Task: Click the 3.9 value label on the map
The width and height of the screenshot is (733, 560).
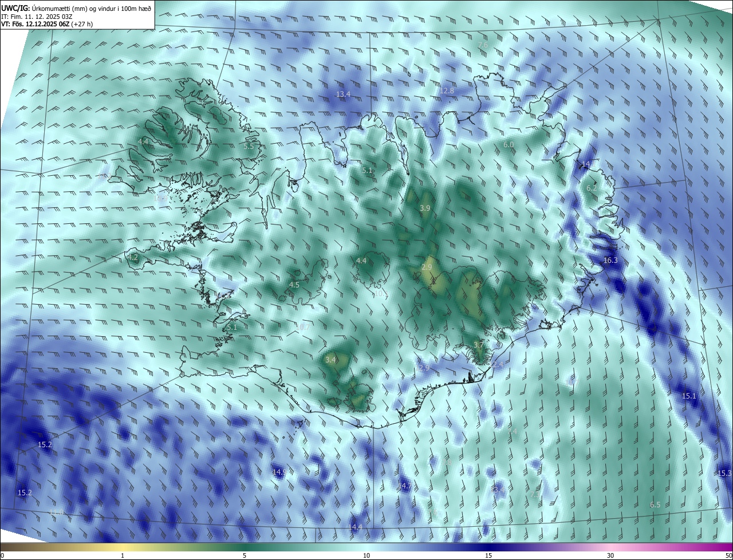Action: point(425,208)
